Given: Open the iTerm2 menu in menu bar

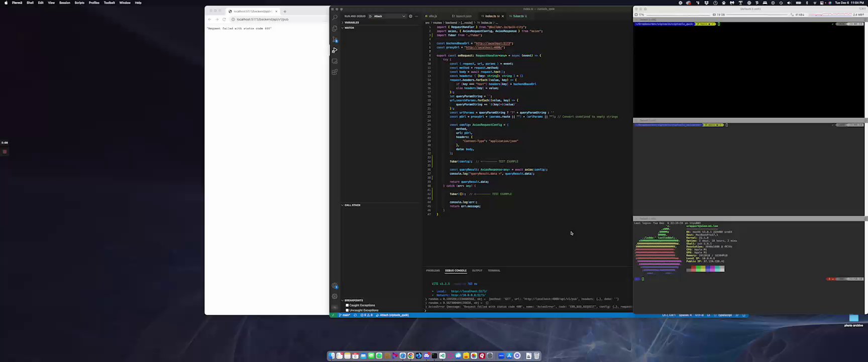Looking at the screenshot, I should tap(17, 3).
